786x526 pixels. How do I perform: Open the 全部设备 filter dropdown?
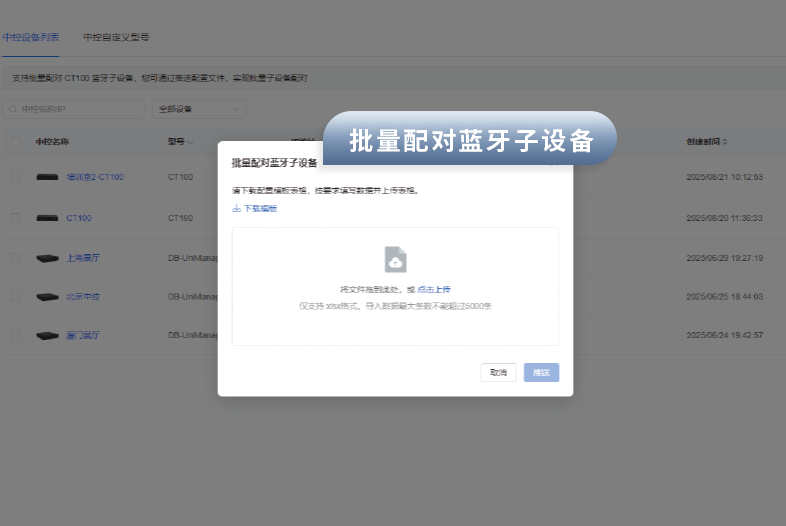tap(198, 109)
